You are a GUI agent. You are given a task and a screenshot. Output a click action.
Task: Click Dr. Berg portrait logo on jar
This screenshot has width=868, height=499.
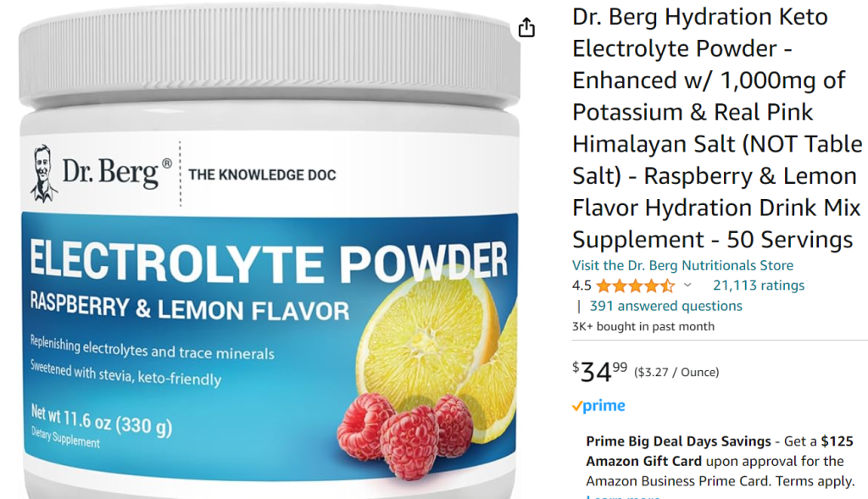(43, 173)
